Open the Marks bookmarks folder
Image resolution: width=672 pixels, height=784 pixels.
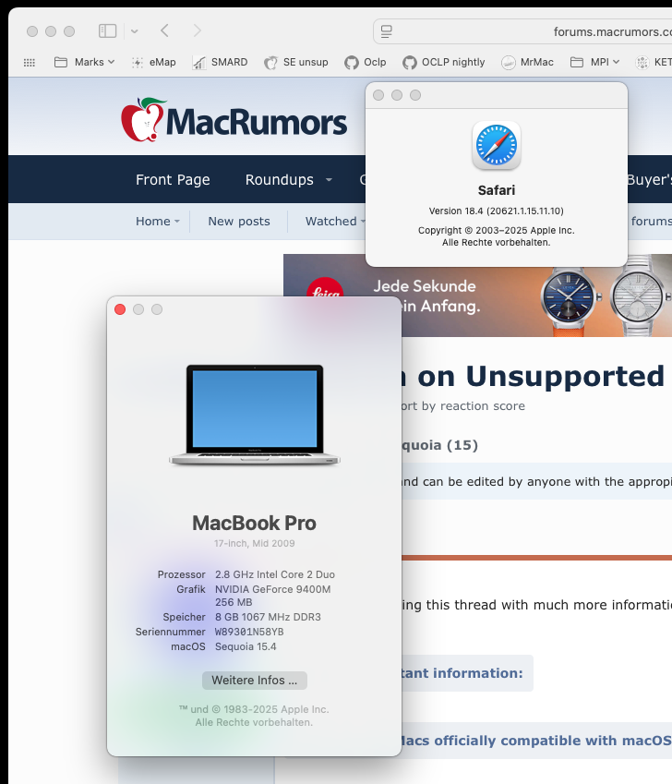point(84,62)
